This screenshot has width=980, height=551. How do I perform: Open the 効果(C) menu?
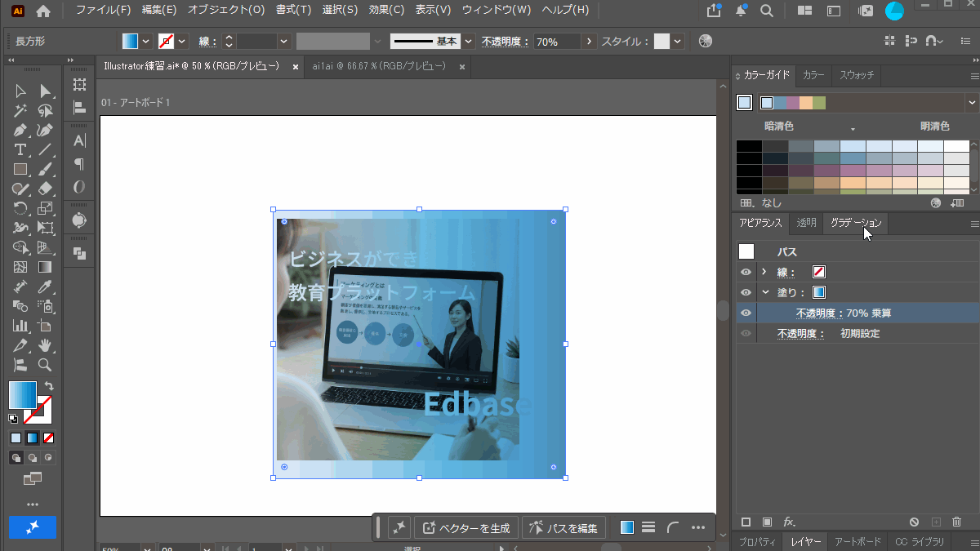click(386, 10)
